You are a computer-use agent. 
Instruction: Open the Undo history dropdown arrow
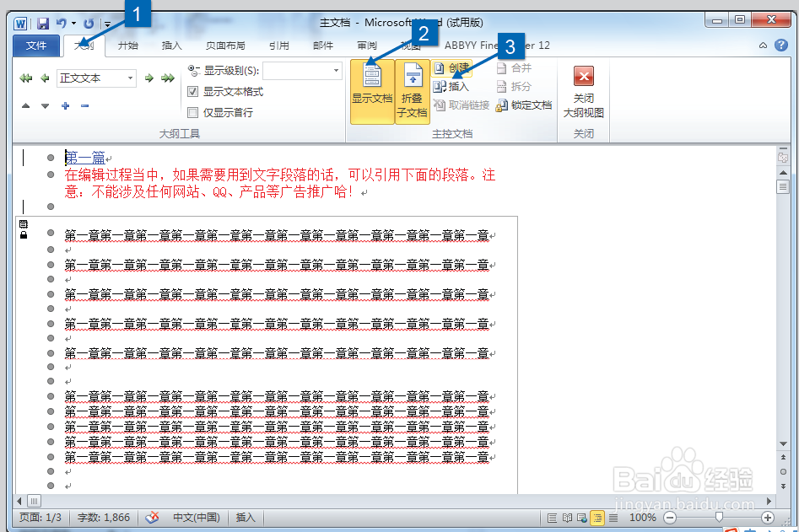(74, 24)
